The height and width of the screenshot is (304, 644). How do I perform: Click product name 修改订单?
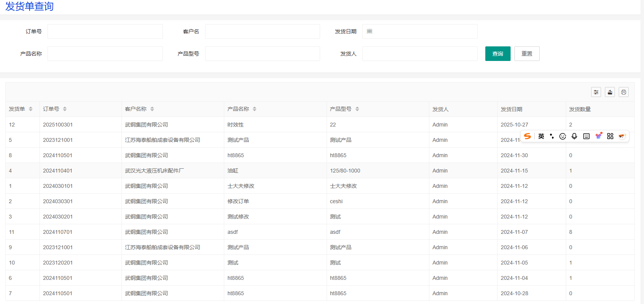coord(238,201)
